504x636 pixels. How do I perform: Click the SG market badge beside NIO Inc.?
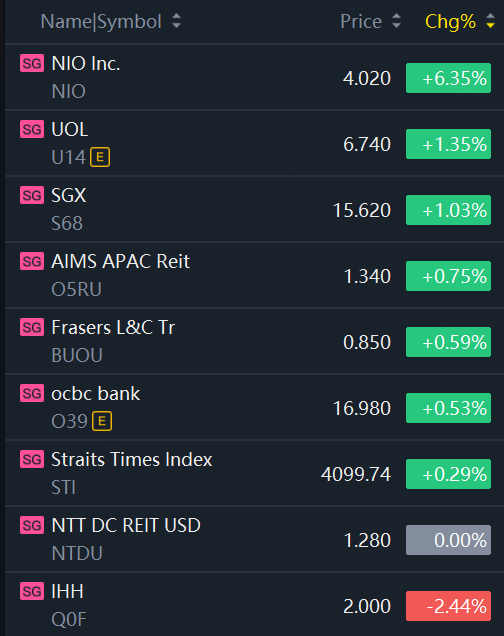[x=32, y=64]
